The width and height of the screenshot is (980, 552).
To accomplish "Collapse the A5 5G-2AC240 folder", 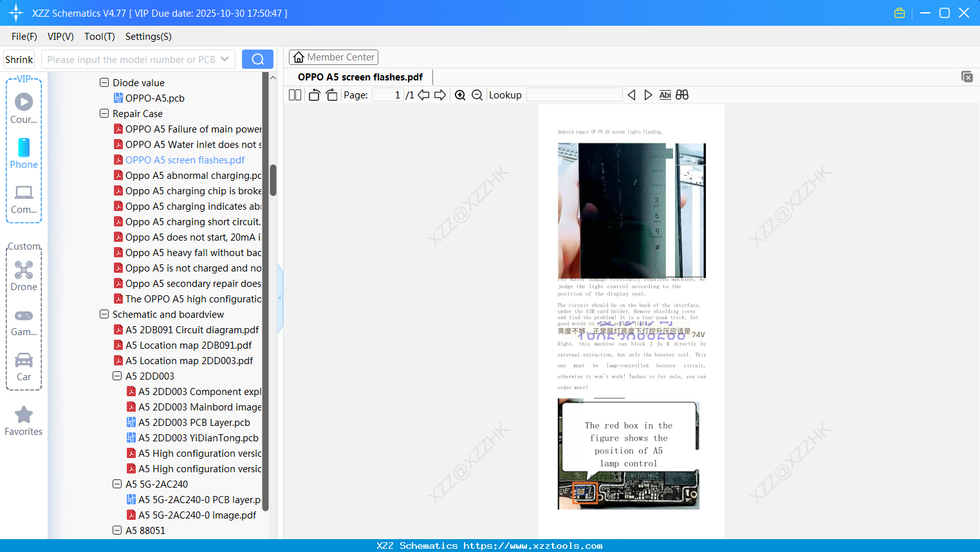I will coord(117,484).
